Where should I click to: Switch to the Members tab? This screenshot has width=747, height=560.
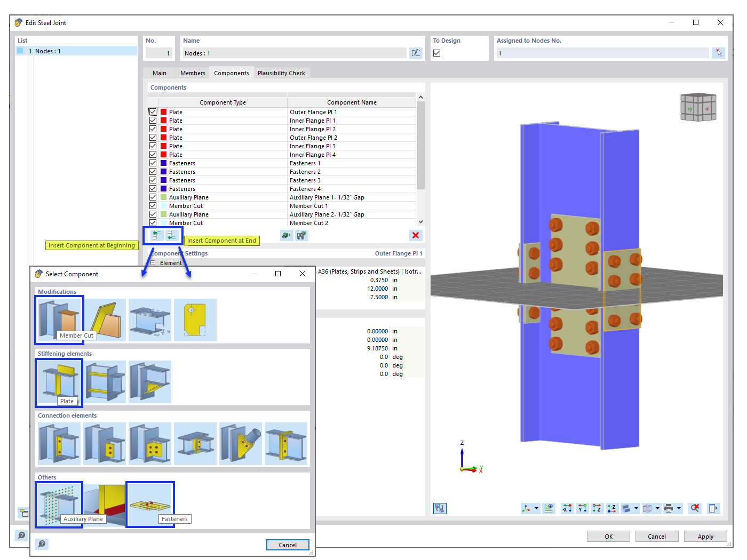[192, 73]
